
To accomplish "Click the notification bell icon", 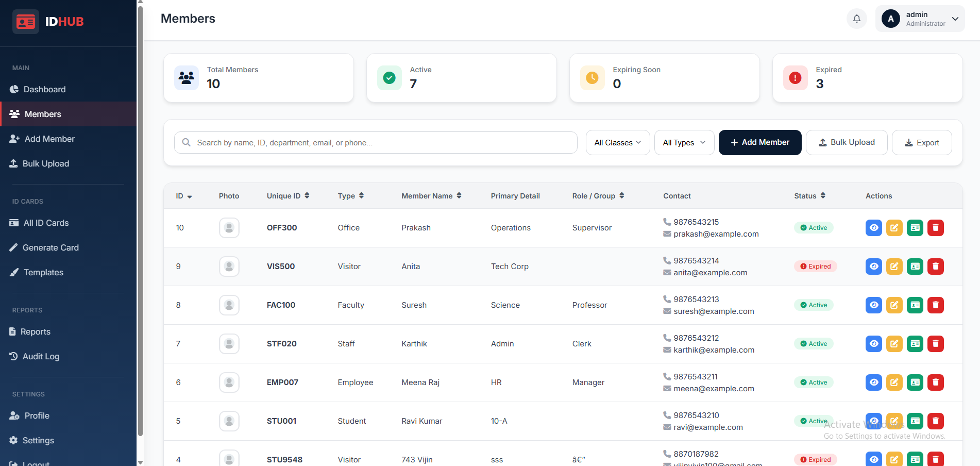I will pyautogui.click(x=856, y=19).
